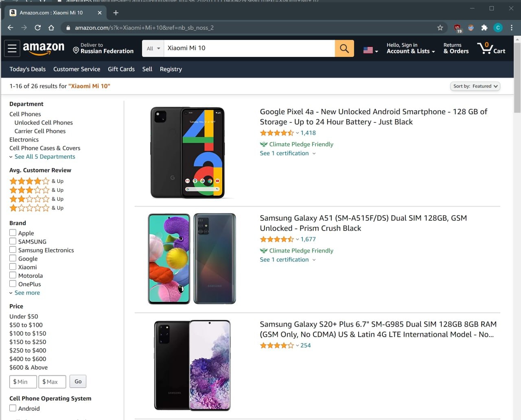Click the Google Pixel 4a Climate Pledge leaf
Screen dimensions: 521x420
pos(264,144)
